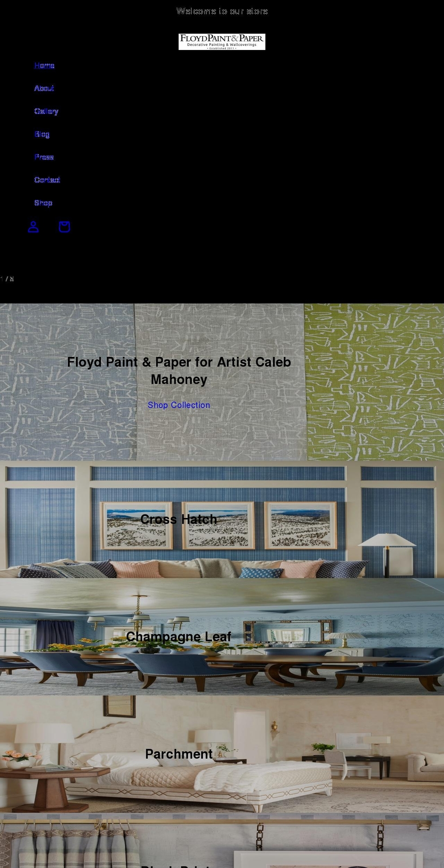
Task: Open the account login icon
Action: [x=33, y=227]
